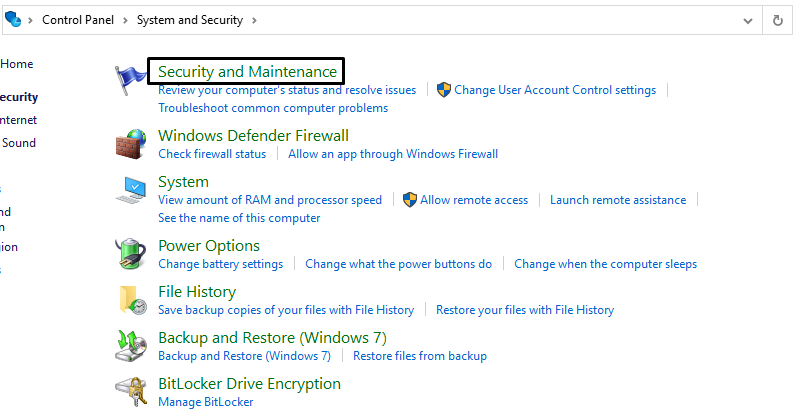Click the Windows Defender Firewall brick icon
Screen dimensions: 801x412
click(132, 144)
